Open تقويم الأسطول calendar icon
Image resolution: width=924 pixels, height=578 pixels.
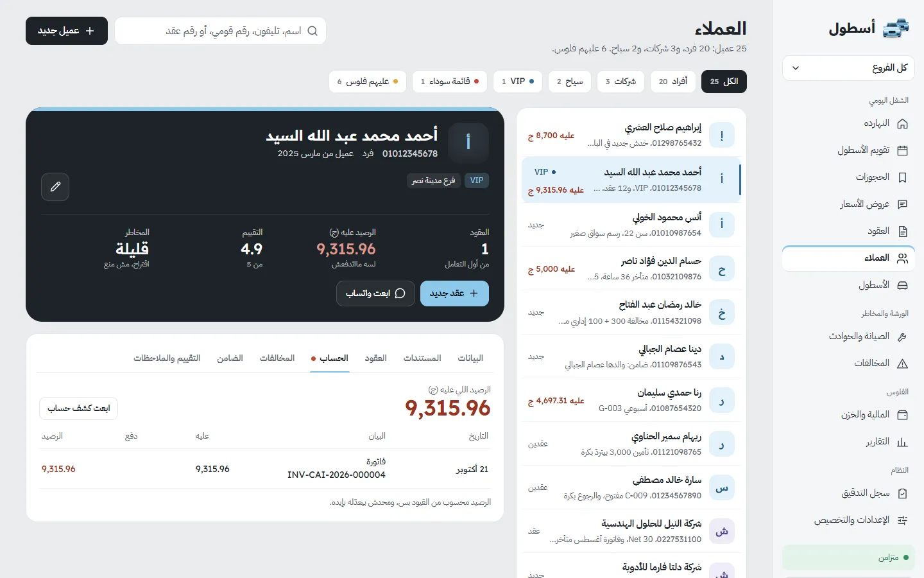tap(902, 150)
